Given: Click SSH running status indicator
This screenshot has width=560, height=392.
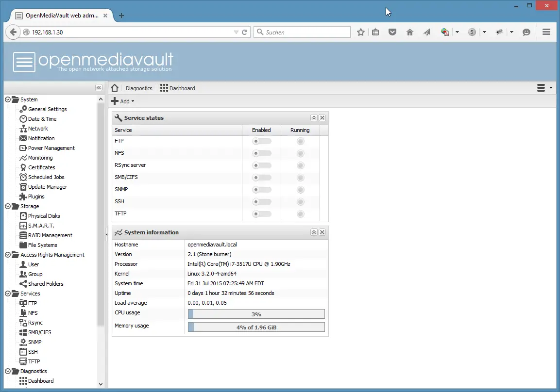Looking at the screenshot, I should [301, 202].
